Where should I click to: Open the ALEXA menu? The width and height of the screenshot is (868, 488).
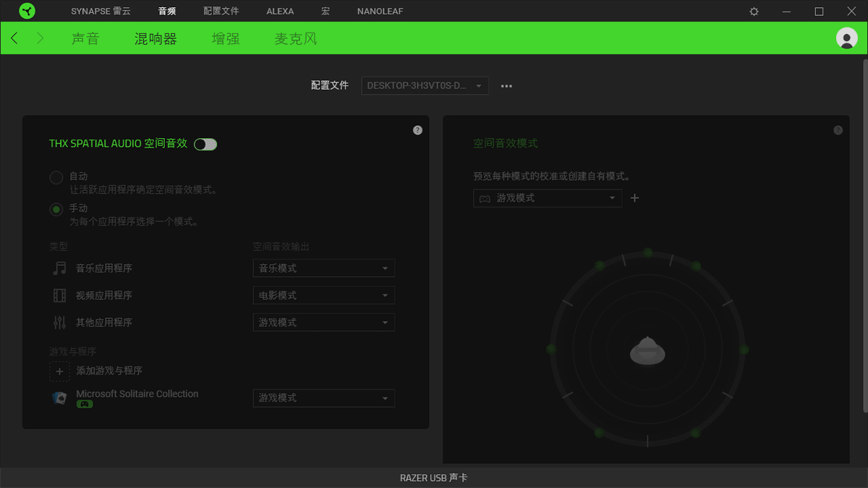280,12
